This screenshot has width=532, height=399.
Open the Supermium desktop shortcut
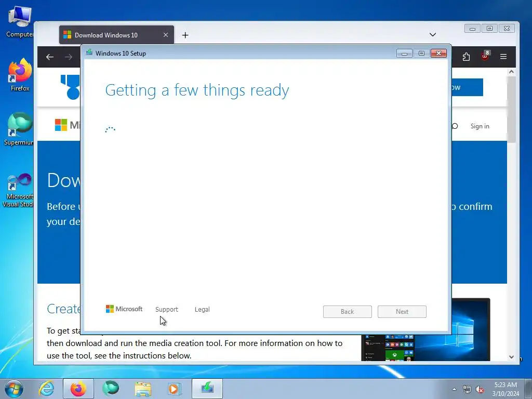[x=19, y=129]
